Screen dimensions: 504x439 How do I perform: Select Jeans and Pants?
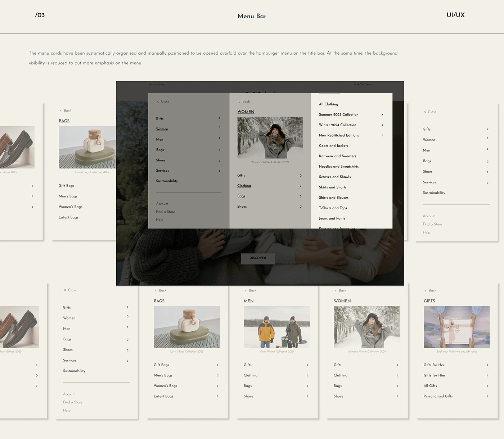332,218
